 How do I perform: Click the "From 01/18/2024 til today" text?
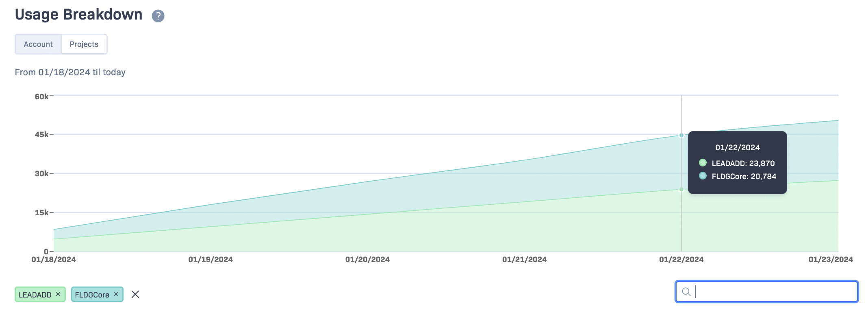point(70,72)
